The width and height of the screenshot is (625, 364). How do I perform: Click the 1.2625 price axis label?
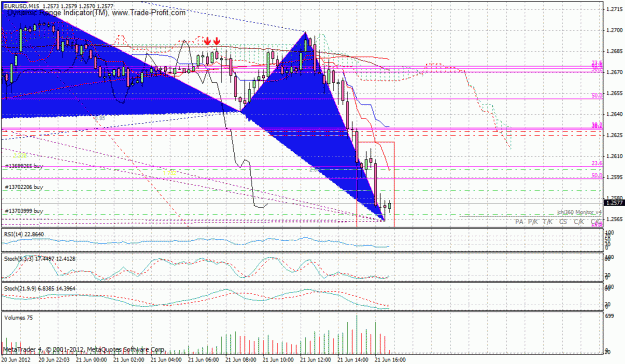[615, 135]
